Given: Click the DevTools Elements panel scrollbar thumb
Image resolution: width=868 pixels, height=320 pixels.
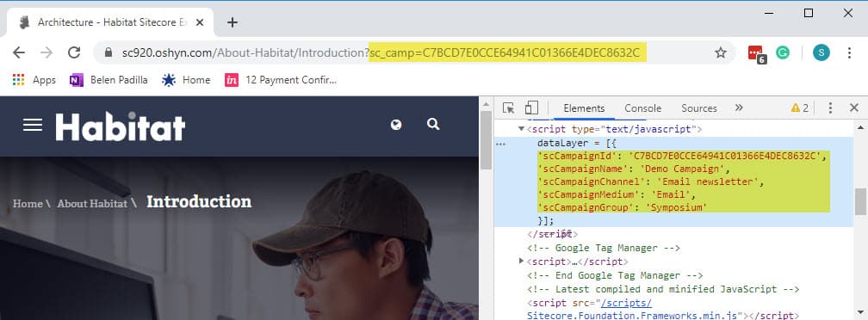Looking at the screenshot, I should (860, 201).
